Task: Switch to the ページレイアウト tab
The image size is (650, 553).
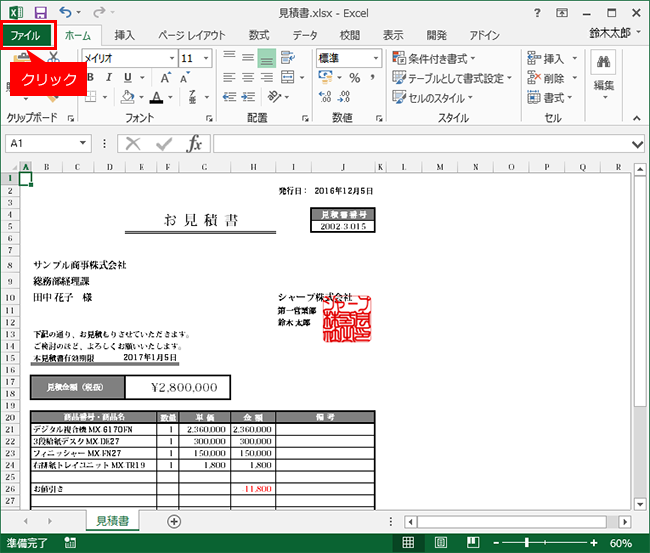Action: point(192,35)
